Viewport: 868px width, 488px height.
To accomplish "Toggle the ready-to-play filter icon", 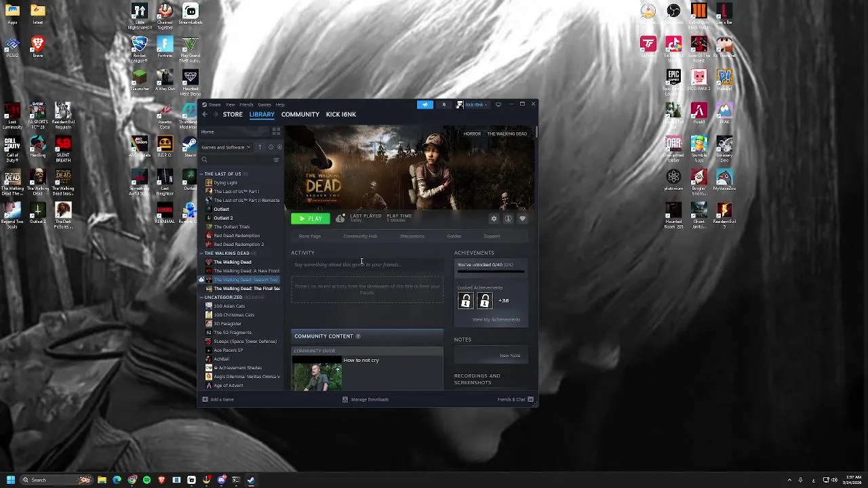I will [x=279, y=147].
